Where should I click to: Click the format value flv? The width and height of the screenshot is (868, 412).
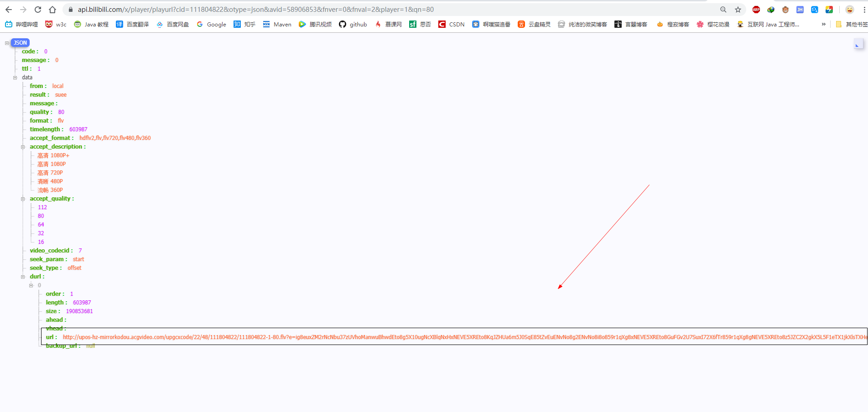[61, 121]
